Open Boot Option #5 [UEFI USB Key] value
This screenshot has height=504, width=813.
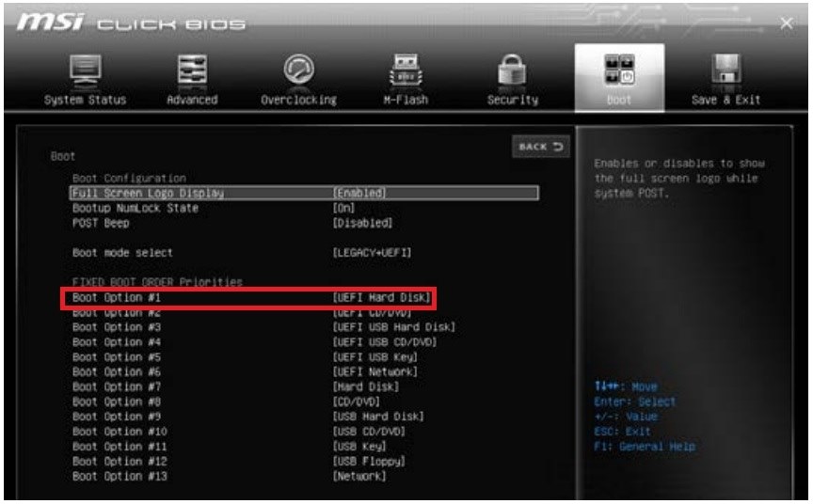(375, 357)
